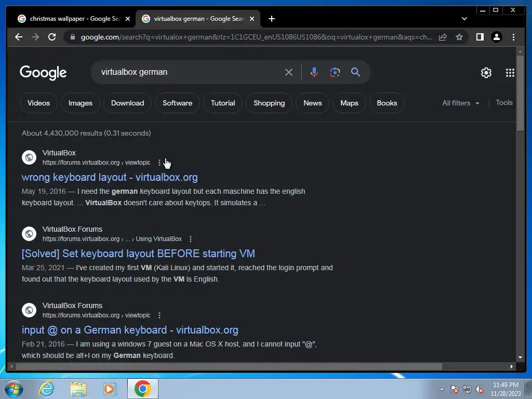
Task: Switch to Books results
Action: point(387,103)
